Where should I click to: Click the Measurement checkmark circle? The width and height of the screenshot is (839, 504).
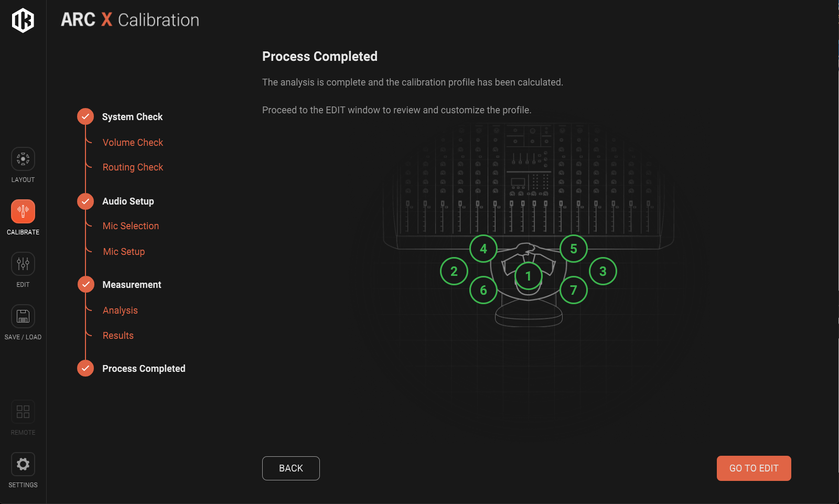coord(85,284)
